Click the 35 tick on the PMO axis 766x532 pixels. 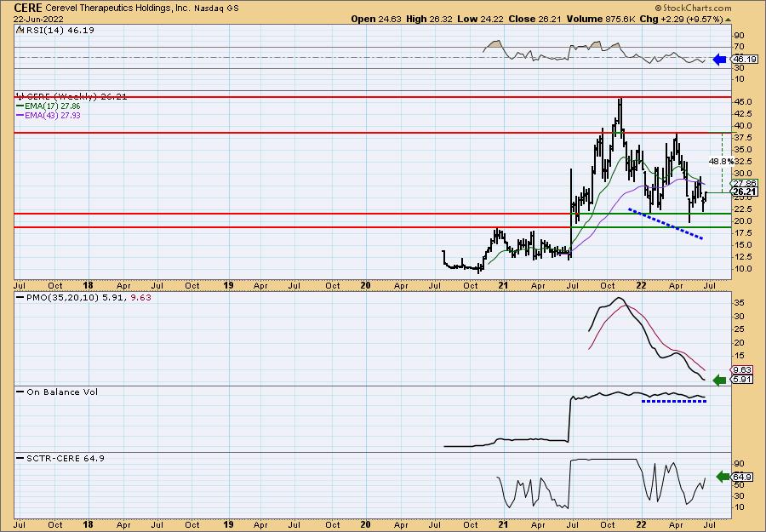coord(739,303)
